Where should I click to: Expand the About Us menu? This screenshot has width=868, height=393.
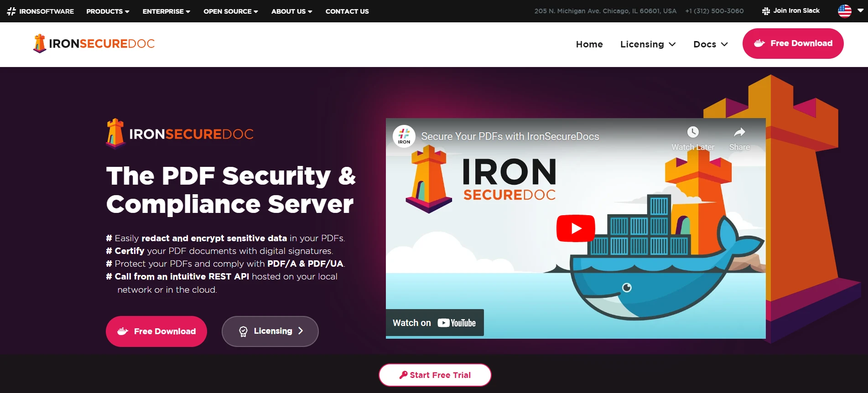pyautogui.click(x=291, y=11)
